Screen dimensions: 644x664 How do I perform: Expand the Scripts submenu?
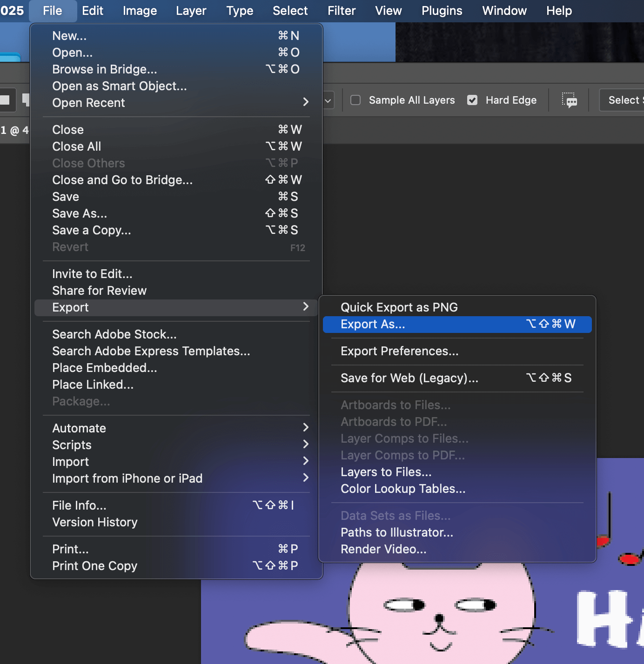(x=176, y=445)
